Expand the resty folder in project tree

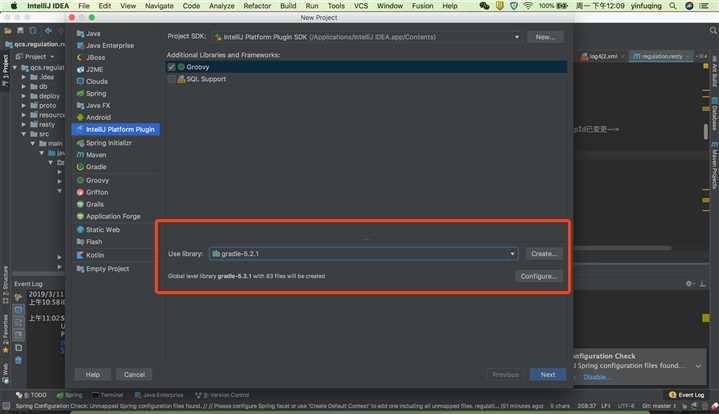click(24, 125)
